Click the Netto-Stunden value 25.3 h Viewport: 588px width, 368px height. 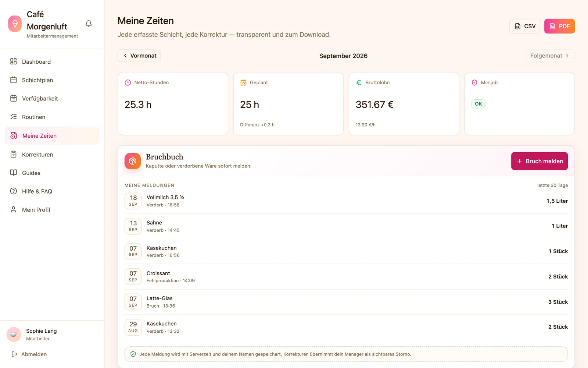pos(138,105)
